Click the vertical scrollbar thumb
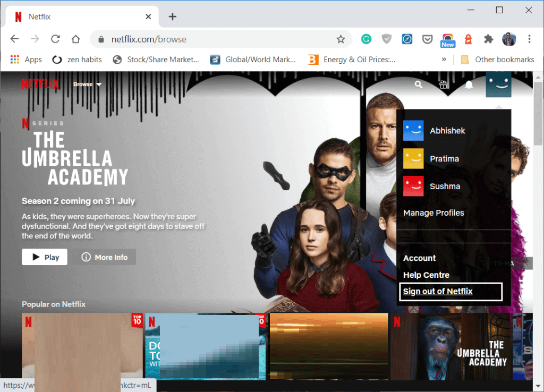 point(538,114)
